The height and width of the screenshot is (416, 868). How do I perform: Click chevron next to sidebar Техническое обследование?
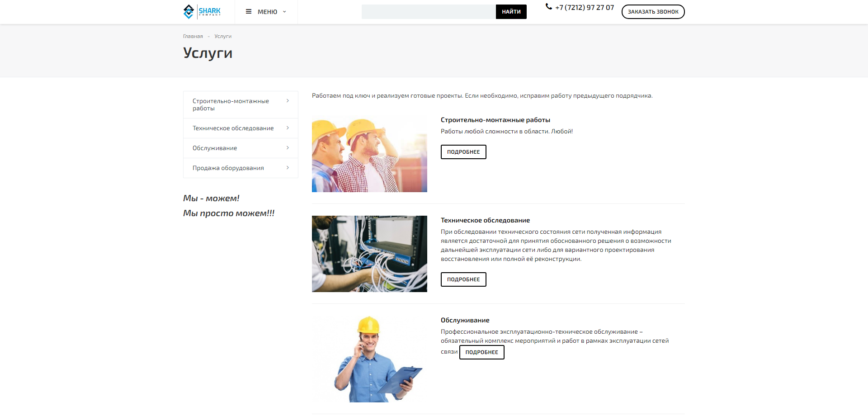pyautogui.click(x=288, y=128)
